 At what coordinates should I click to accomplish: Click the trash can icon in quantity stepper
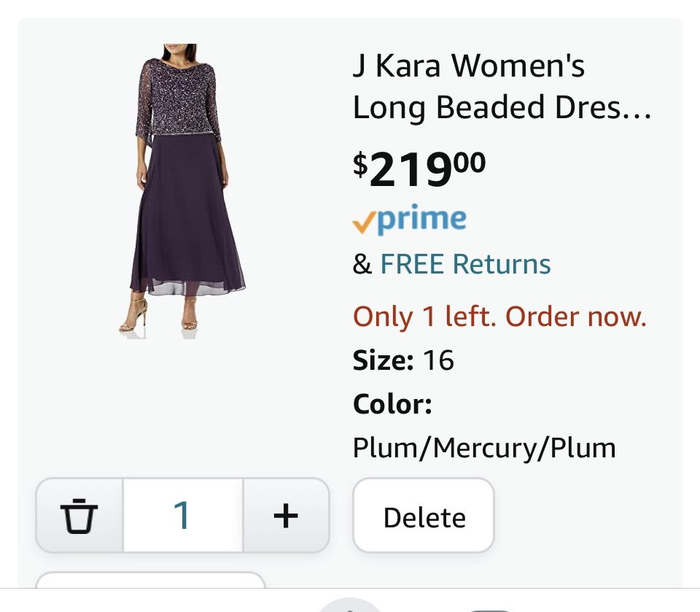pyautogui.click(x=79, y=516)
